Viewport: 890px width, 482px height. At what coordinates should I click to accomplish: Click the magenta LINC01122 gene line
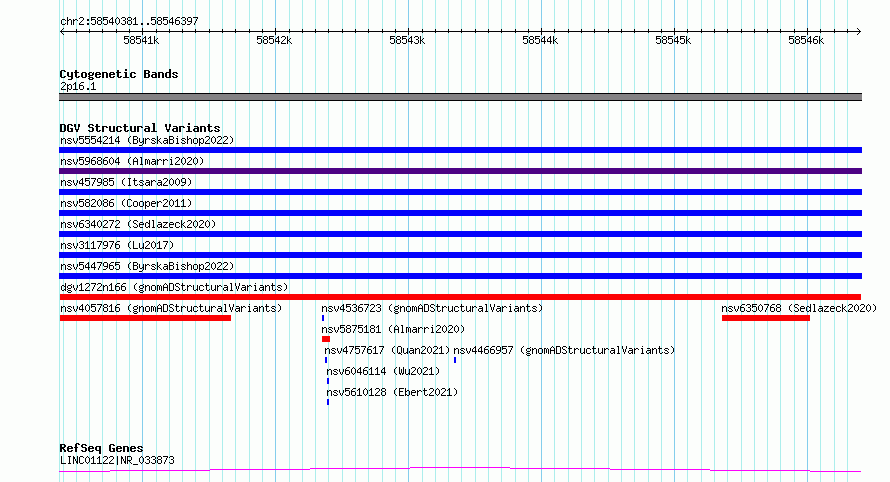[x=460, y=470]
